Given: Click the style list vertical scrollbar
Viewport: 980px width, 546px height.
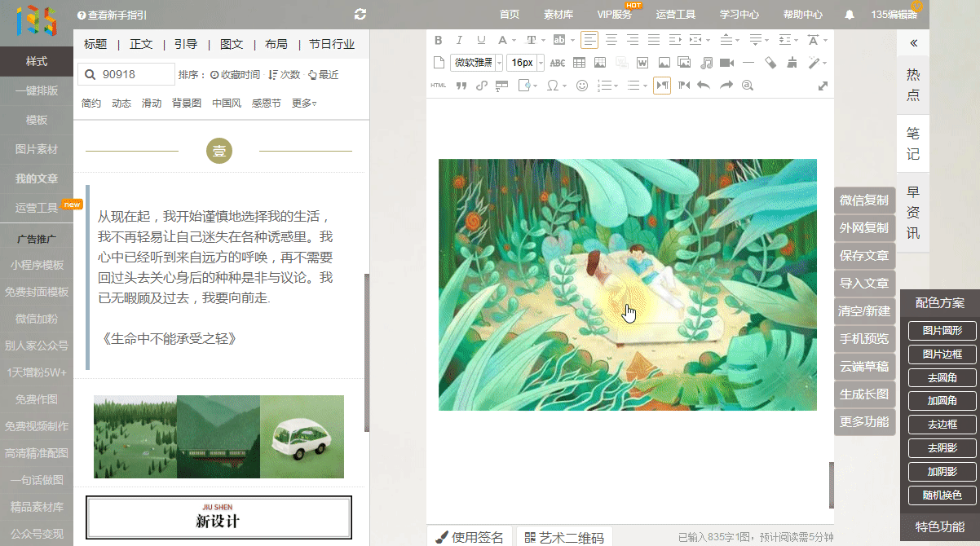Looking at the screenshot, I should pyautogui.click(x=366, y=352).
